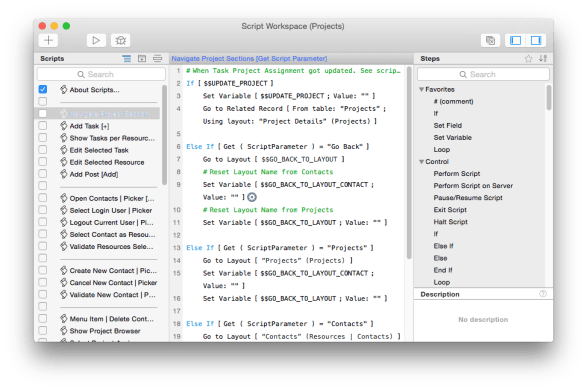Select Pause/Resume Script step

click(468, 198)
